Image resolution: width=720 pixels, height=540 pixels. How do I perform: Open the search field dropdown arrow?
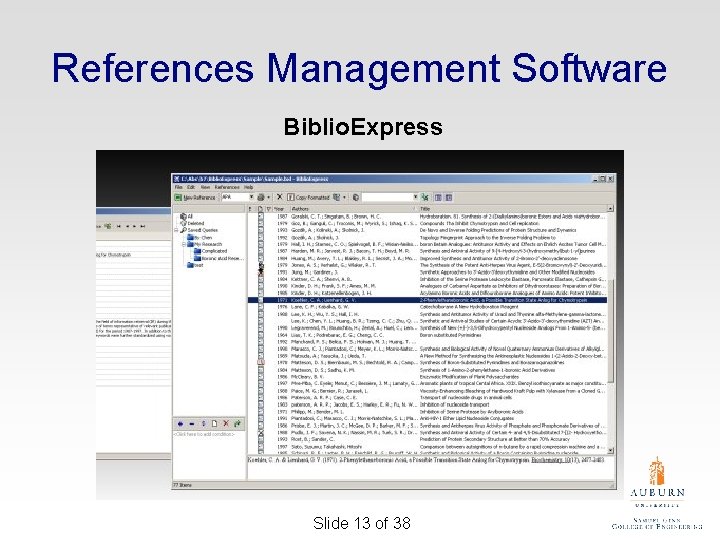[x=416, y=197]
